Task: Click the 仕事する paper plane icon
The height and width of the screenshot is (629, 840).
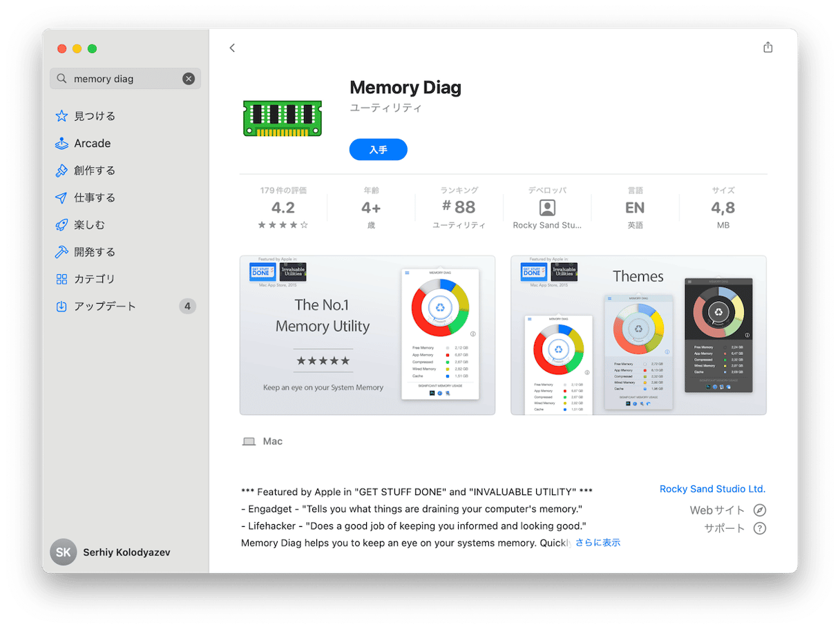Action: point(61,197)
